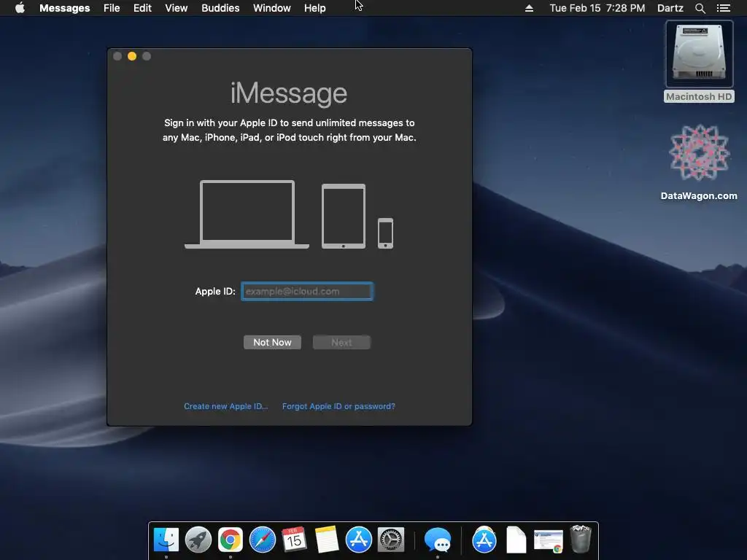747x560 pixels.
Task: Open the Trash in the Dock
Action: (x=581, y=539)
